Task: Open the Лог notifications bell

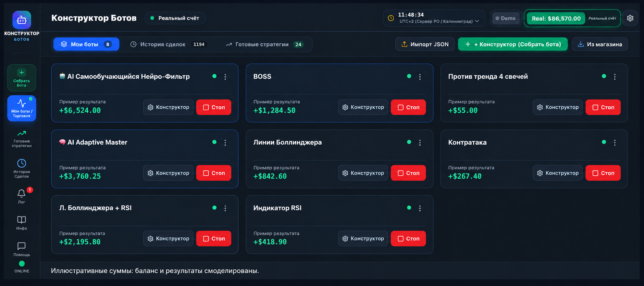Action: tap(22, 196)
